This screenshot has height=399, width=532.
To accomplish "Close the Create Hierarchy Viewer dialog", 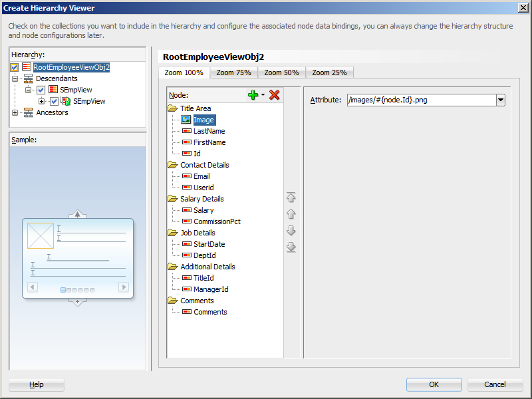I will [x=523, y=8].
